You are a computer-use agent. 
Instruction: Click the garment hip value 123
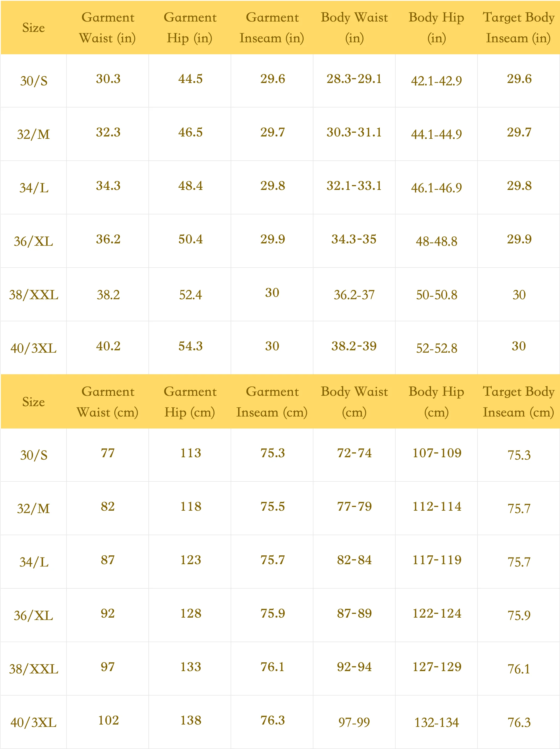tap(190, 560)
